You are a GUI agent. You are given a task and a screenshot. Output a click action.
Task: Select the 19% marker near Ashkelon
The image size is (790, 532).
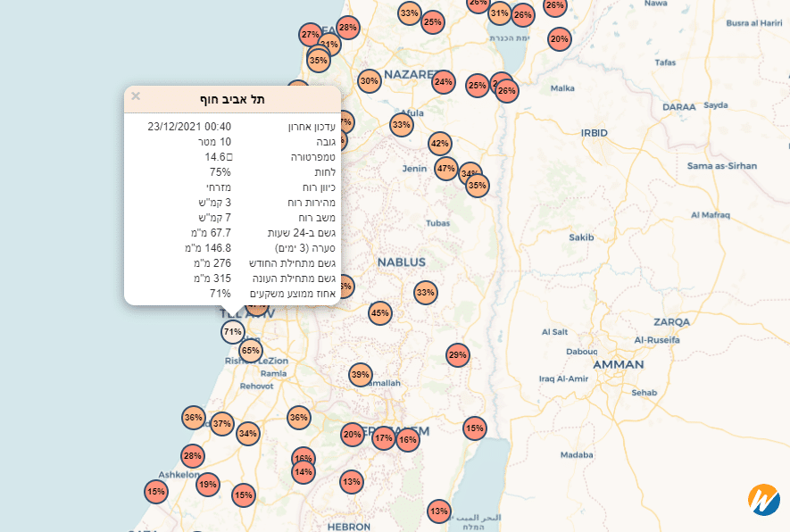(208, 485)
